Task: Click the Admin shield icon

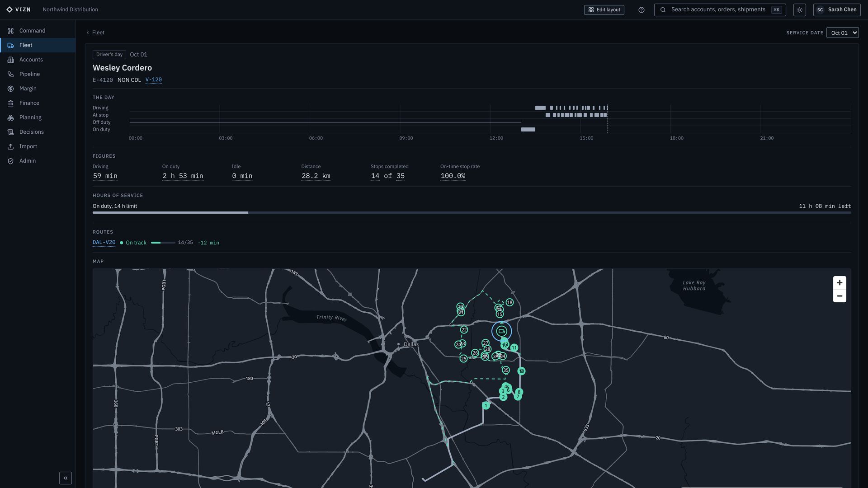Action: (10, 161)
